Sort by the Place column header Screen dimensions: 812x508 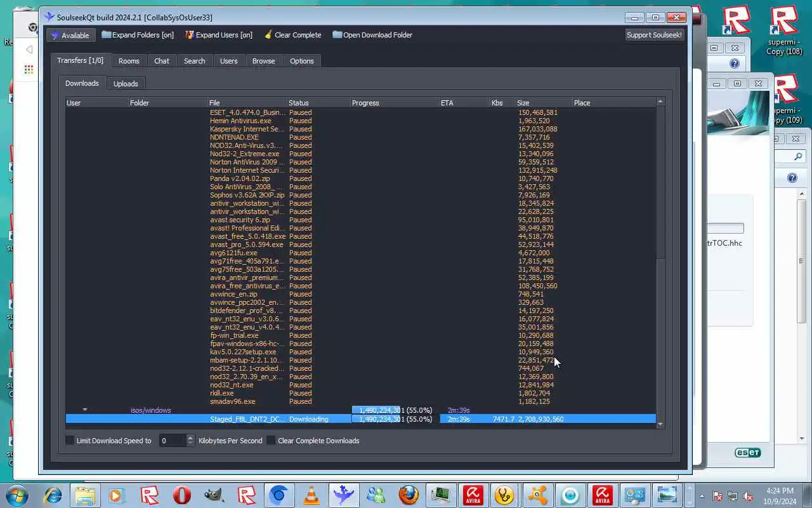click(613, 103)
